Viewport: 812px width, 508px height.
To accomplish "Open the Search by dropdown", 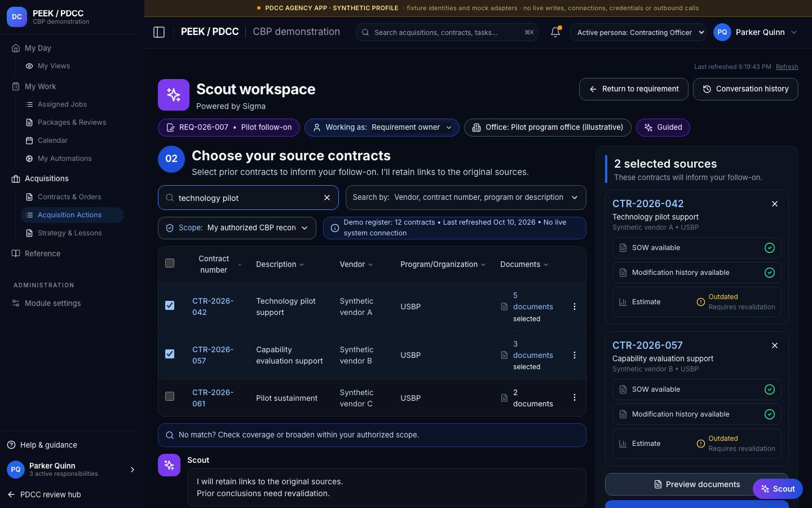I will (466, 198).
